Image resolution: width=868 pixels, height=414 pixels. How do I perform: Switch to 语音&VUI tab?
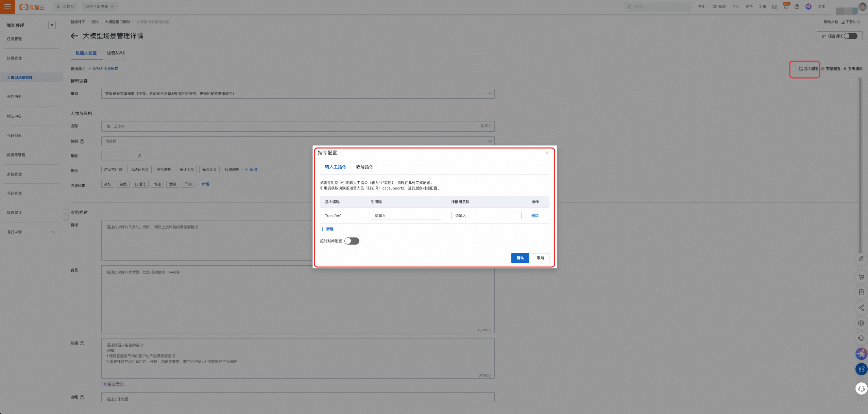pyautogui.click(x=116, y=53)
